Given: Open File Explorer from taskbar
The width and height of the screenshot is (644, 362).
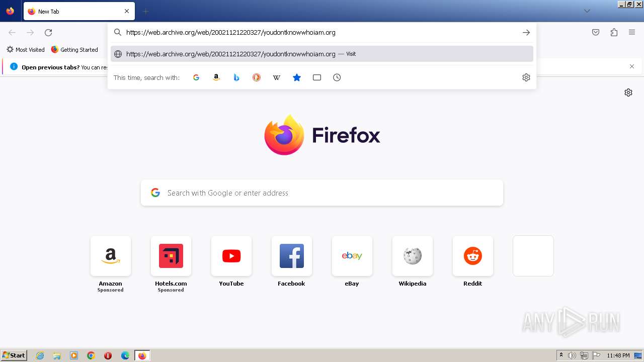Looking at the screenshot, I should point(57,355).
